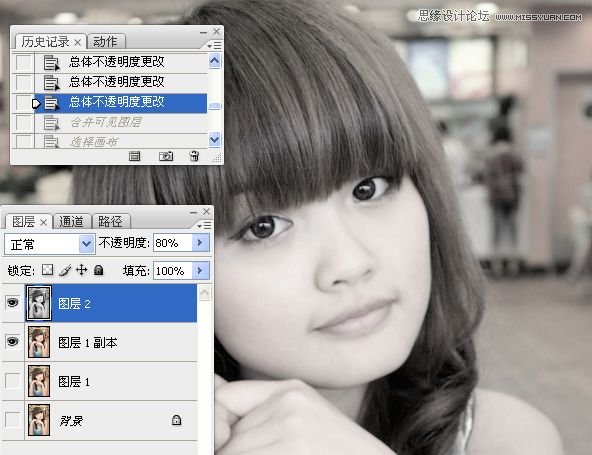Expand the 填充 fill slider arrow

coord(200,270)
